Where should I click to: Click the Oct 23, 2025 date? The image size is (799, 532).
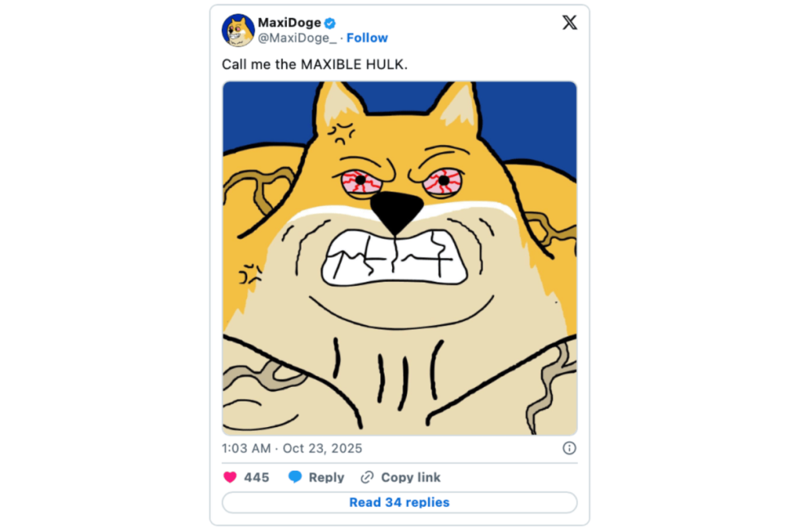pos(323,448)
